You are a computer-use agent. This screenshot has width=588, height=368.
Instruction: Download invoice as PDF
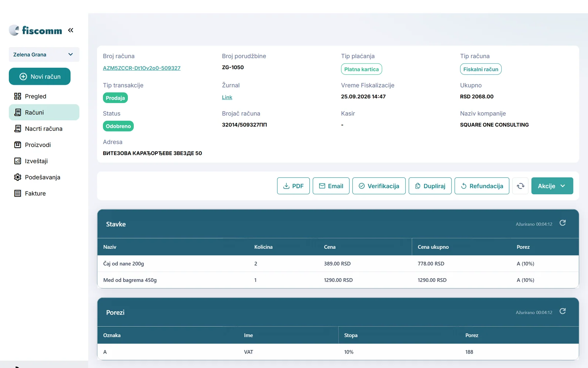point(293,186)
